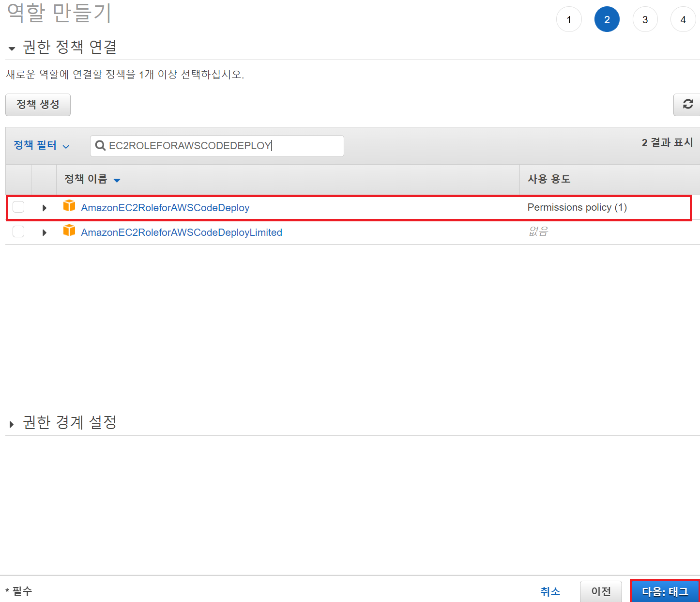Collapse the 권한 정책 연결 section
700x602 pixels.
(12, 48)
